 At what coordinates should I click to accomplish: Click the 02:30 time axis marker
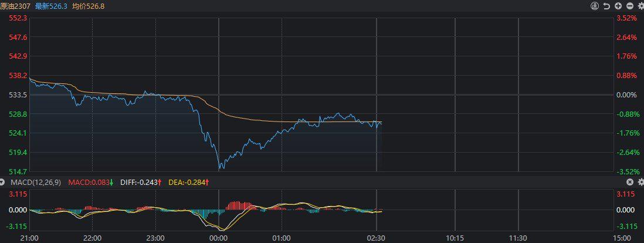[x=377, y=238]
